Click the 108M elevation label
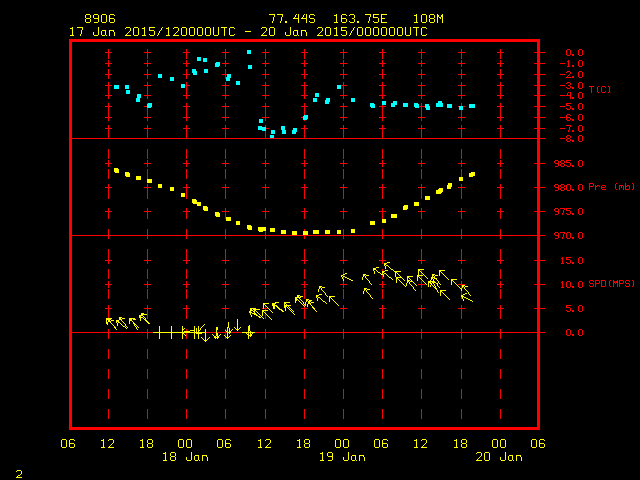This screenshot has width=640, height=480. tap(428, 19)
